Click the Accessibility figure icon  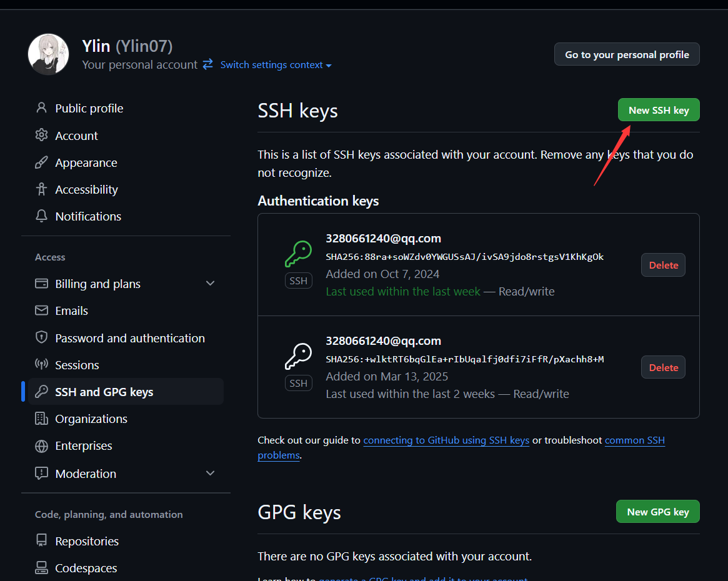click(41, 189)
